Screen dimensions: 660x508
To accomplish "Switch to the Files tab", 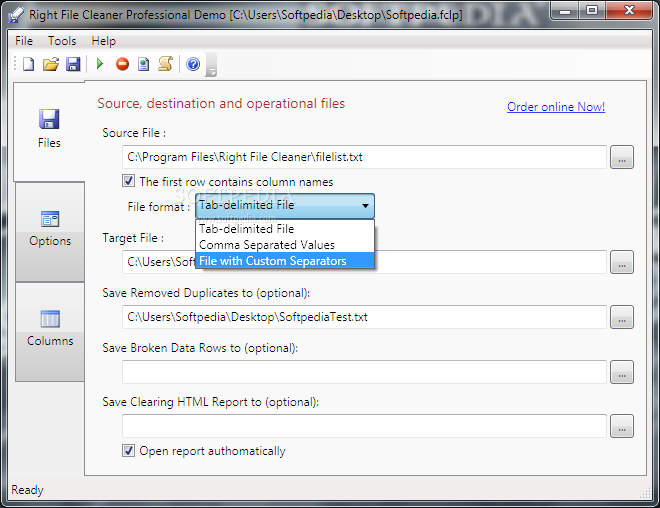I will click(x=49, y=132).
